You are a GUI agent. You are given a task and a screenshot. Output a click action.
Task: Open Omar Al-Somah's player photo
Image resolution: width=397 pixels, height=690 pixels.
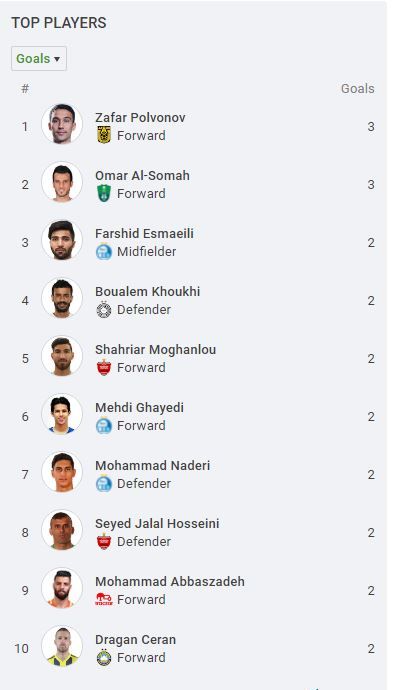(x=62, y=182)
